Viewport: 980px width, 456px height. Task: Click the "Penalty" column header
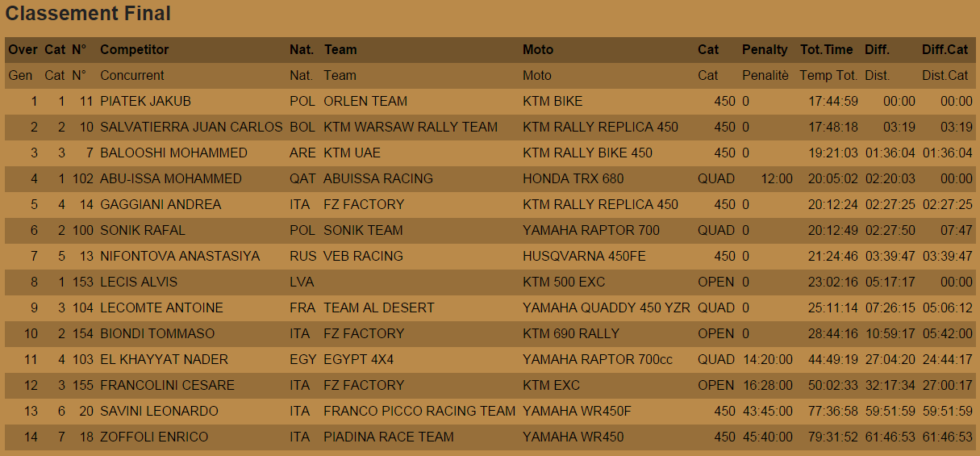764,49
